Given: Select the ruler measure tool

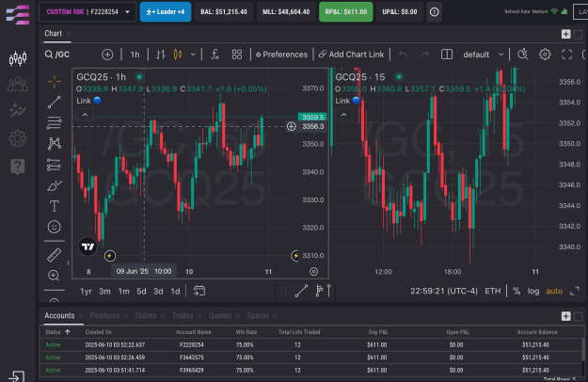Looking at the screenshot, I should [x=55, y=255].
